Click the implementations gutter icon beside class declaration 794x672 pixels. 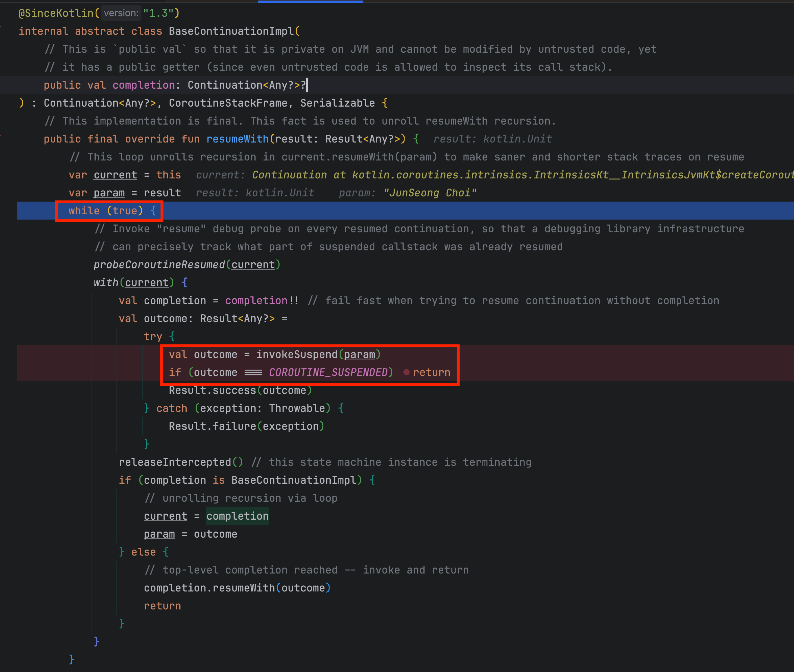pyautogui.click(x=1, y=30)
